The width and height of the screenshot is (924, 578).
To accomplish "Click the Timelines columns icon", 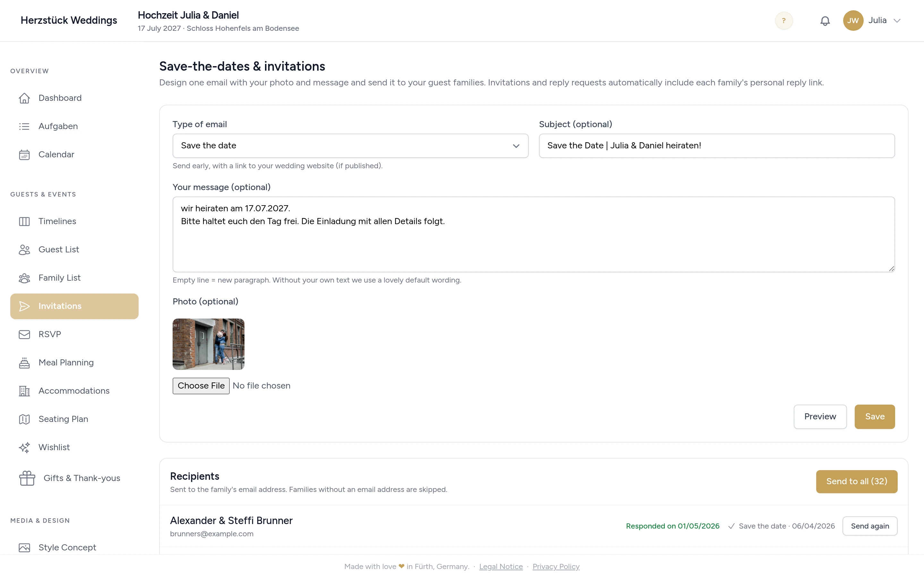I will coord(24,221).
